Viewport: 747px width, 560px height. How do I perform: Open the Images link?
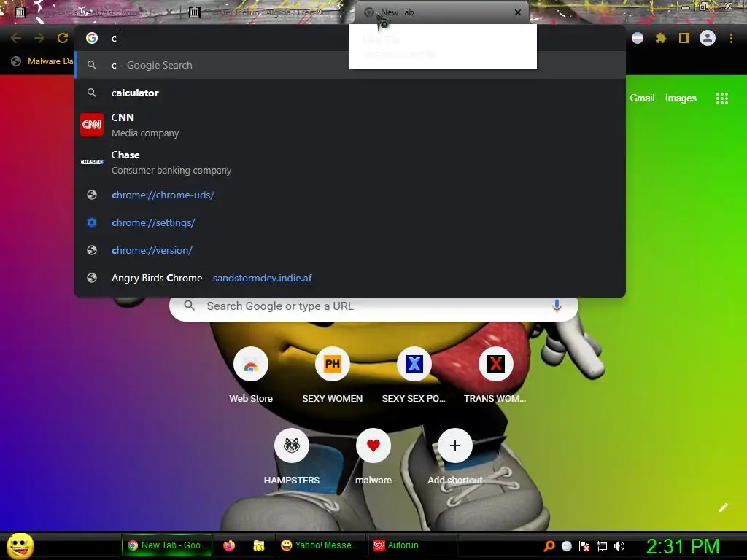tap(681, 98)
